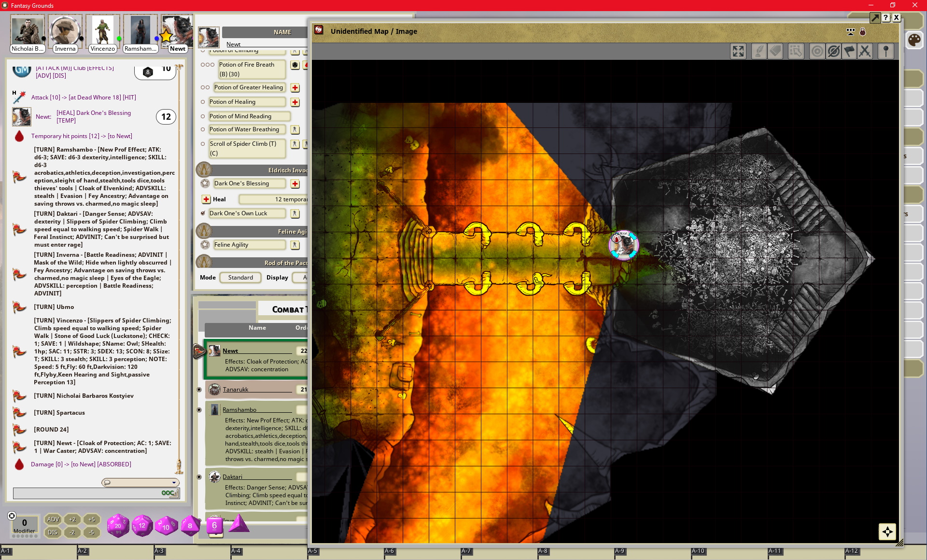
Task: Click Newt name in combat tracker
Action: point(230,351)
